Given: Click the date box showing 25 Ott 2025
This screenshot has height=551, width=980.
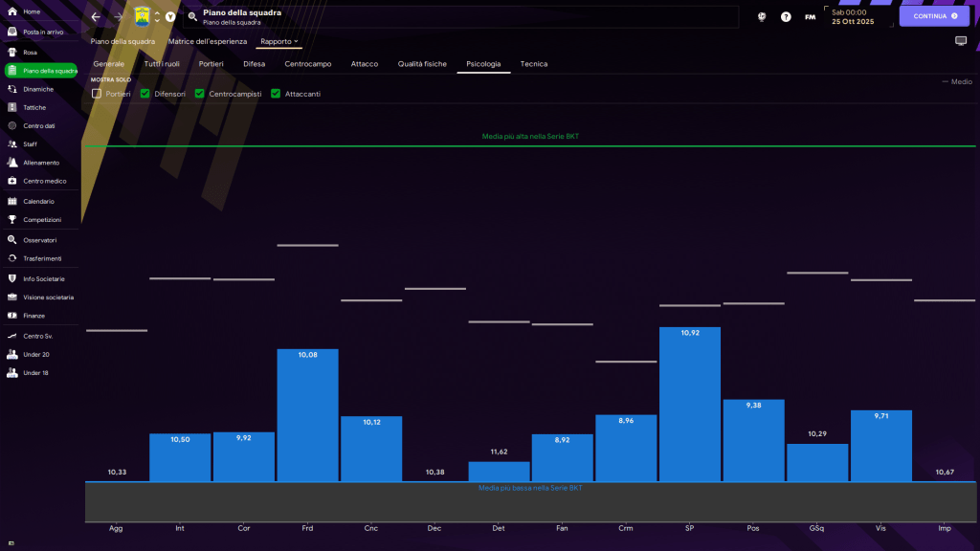Looking at the screenshot, I should (854, 16).
